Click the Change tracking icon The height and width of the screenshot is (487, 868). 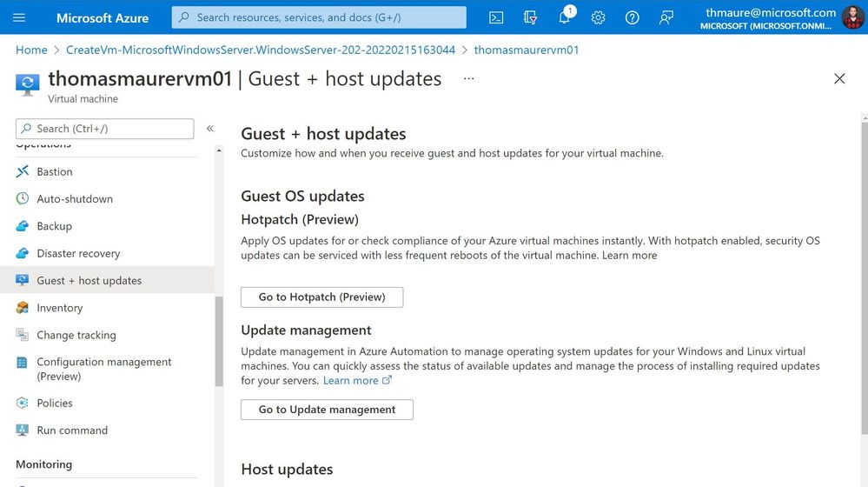22,335
